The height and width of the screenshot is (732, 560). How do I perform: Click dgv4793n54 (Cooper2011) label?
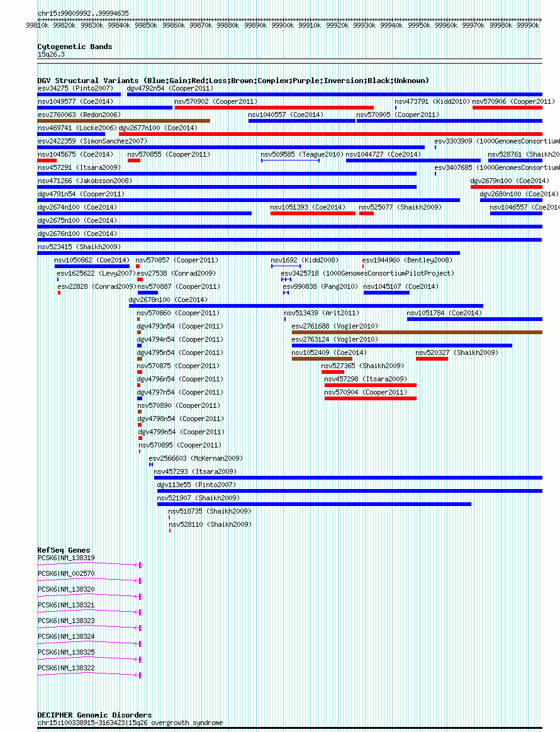point(180,326)
